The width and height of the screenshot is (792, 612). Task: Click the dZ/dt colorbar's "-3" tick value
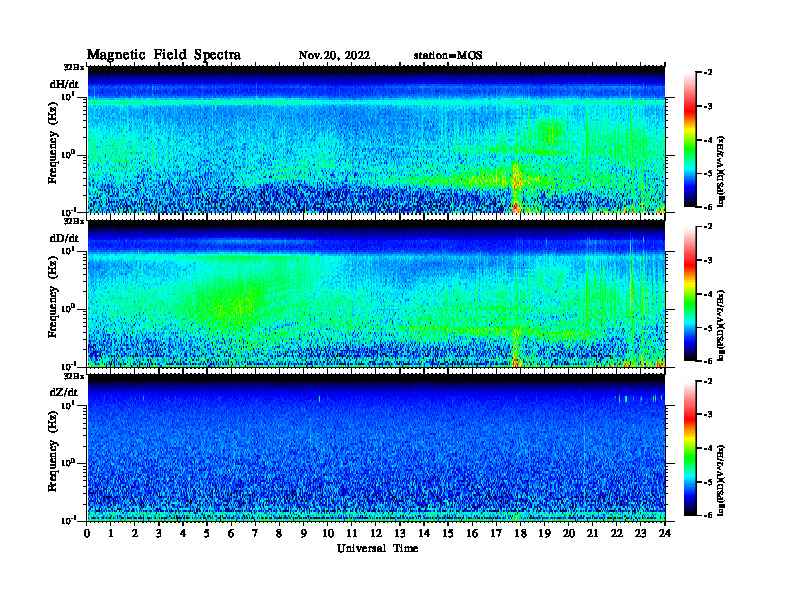[708, 415]
